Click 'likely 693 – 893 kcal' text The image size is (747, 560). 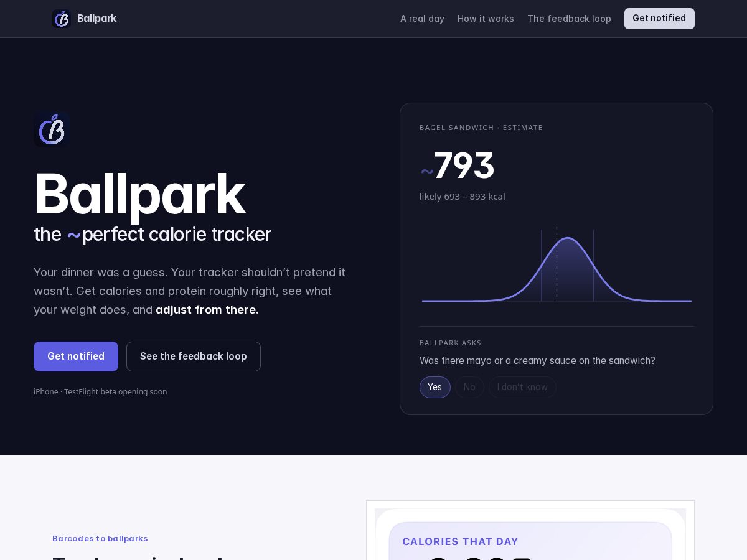[x=463, y=197]
